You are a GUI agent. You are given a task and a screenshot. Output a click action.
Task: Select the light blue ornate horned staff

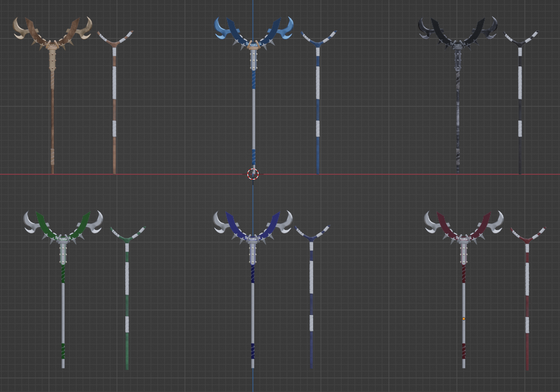(253, 107)
